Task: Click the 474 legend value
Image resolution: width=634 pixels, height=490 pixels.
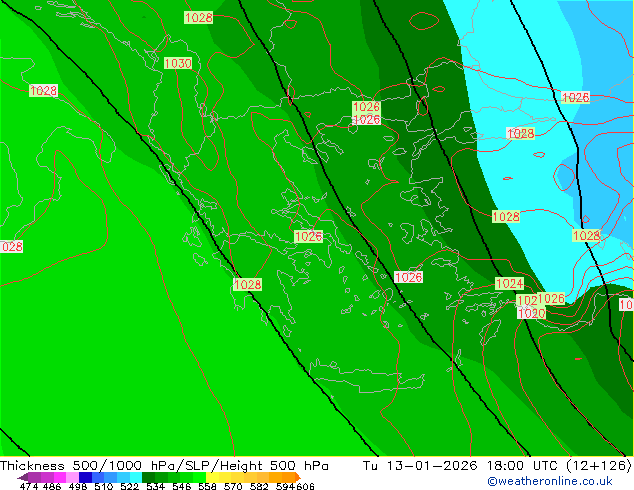Action: [29, 486]
